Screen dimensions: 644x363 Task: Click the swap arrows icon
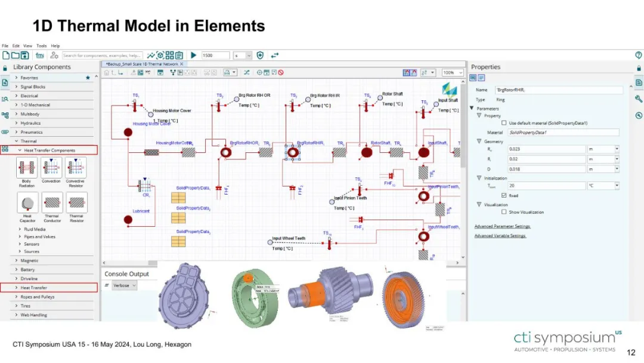click(x=275, y=55)
